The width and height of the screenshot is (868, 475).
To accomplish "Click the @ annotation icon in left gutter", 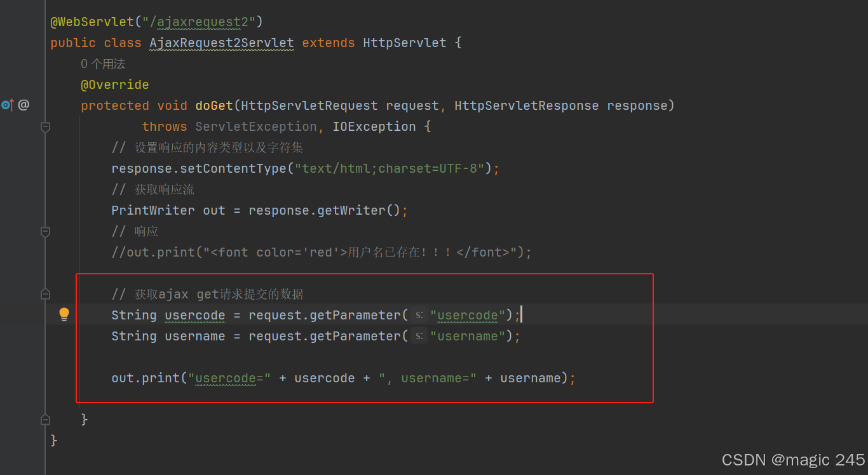I will point(23,105).
